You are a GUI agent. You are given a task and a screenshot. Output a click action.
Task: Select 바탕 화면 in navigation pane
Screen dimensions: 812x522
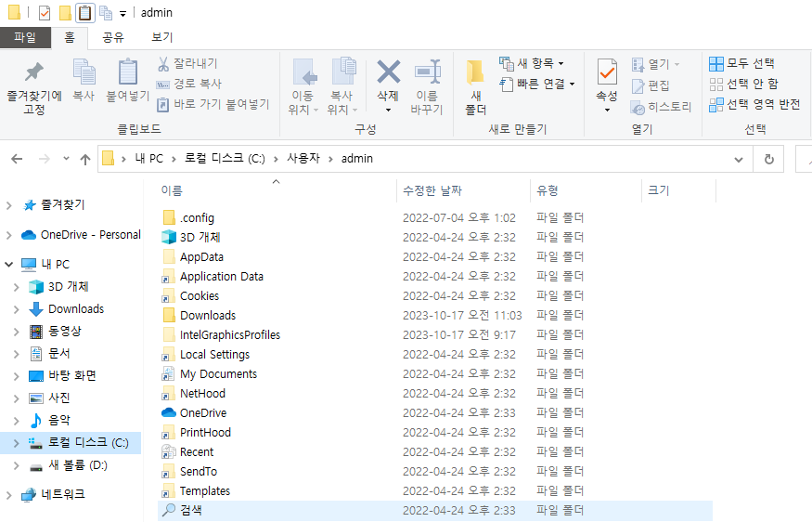[72, 376]
